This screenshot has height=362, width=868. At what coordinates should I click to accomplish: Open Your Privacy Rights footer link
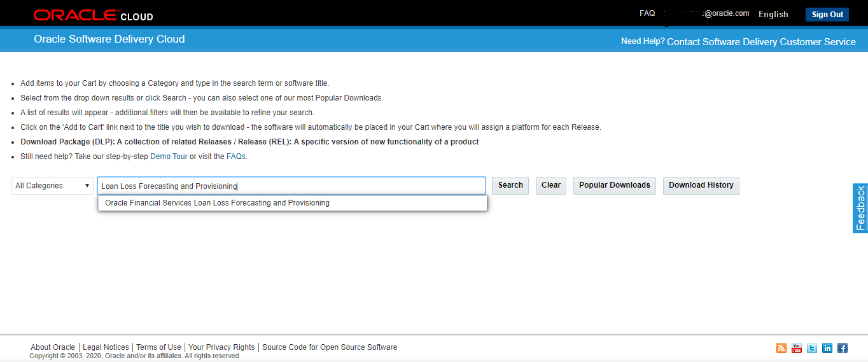coord(221,347)
